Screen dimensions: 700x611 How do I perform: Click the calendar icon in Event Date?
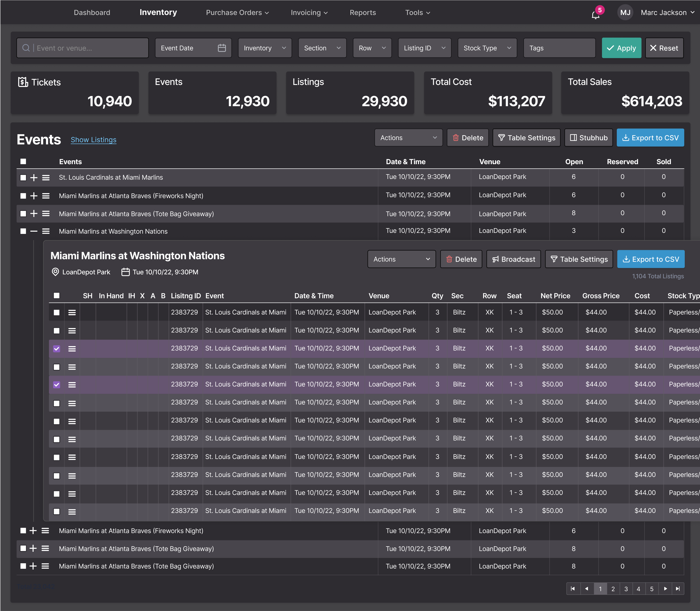pos(222,48)
